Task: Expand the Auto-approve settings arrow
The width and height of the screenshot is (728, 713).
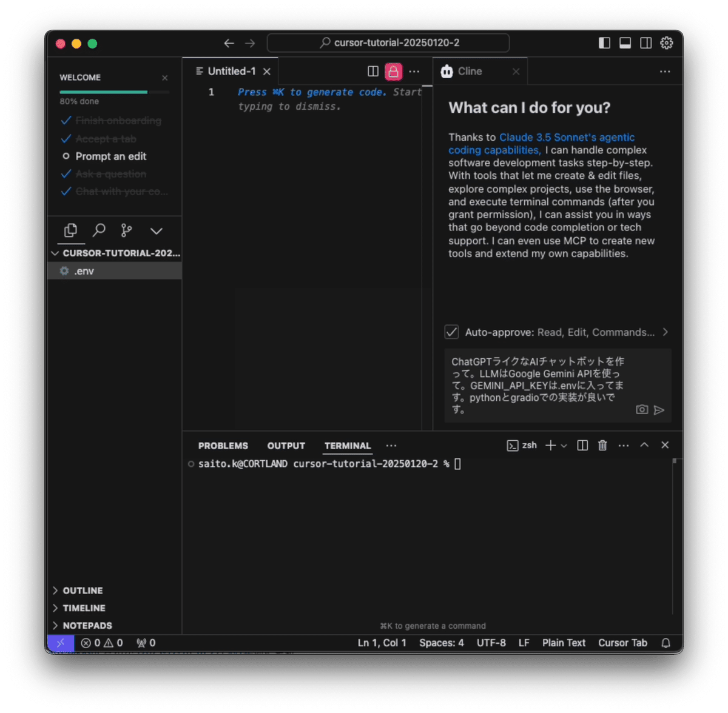Action: pyautogui.click(x=666, y=332)
